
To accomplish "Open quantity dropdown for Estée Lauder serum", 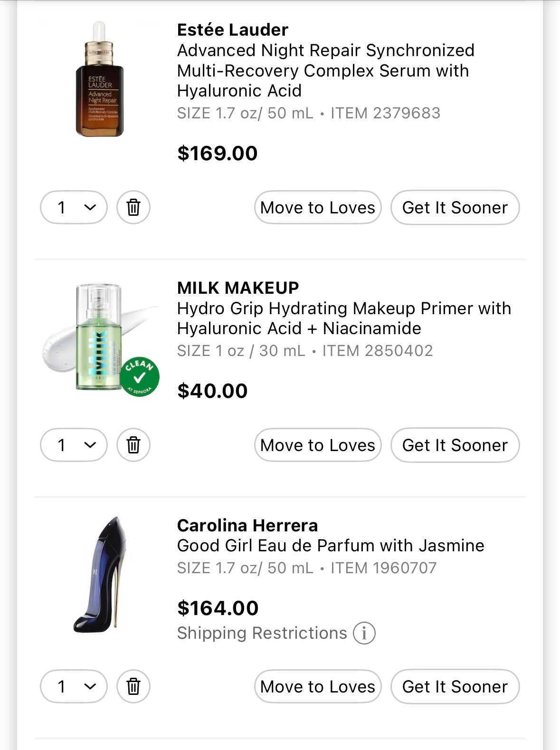I will (74, 208).
